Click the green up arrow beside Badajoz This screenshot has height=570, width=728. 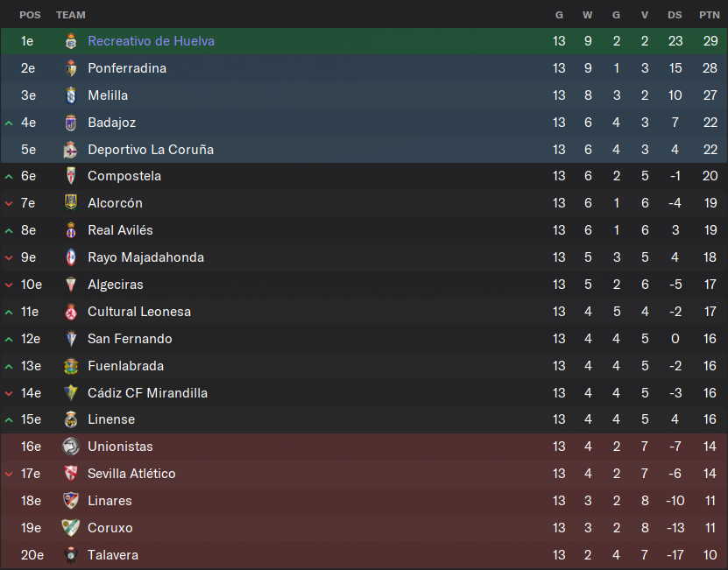tap(9, 123)
